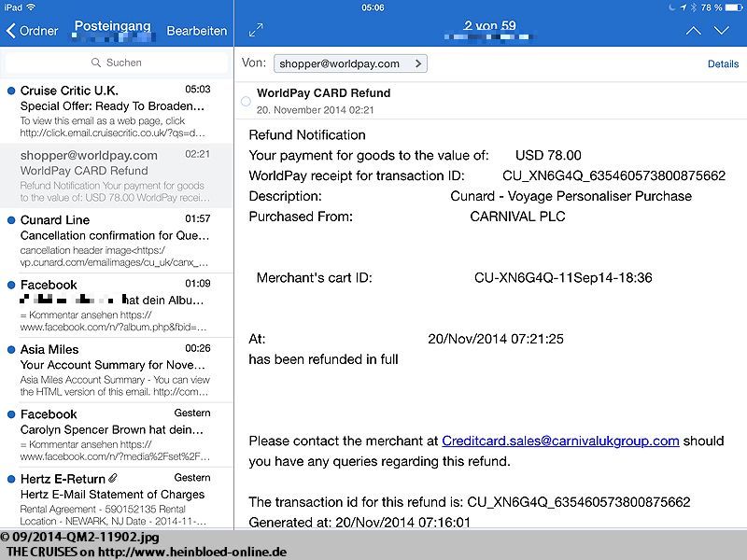
Task: Tap unread dot on Cunard Line email
Action: pyautogui.click(x=11, y=220)
